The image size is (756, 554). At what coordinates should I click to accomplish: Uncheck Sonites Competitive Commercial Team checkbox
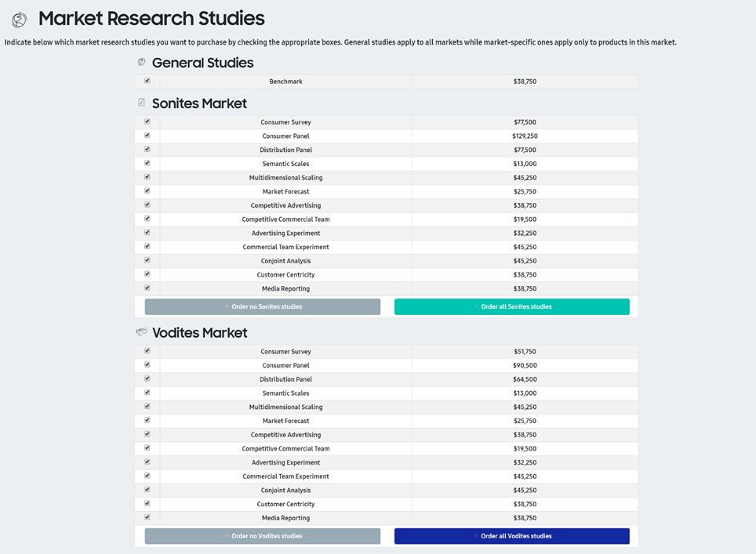(x=147, y=219)
